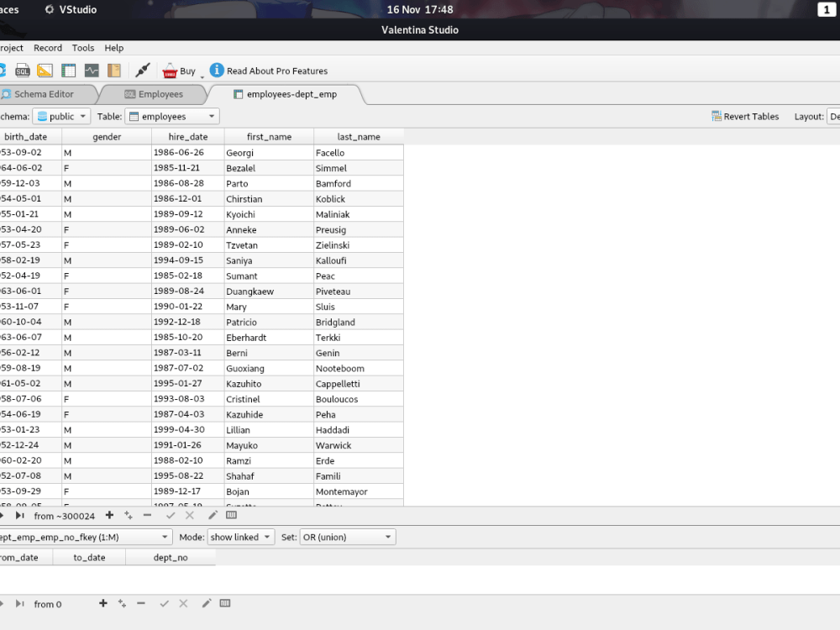The image size is (840, 630).
Task: Expand the Buy button dropdown arrow
Action: pyautogui.click(x=202, y=76)
